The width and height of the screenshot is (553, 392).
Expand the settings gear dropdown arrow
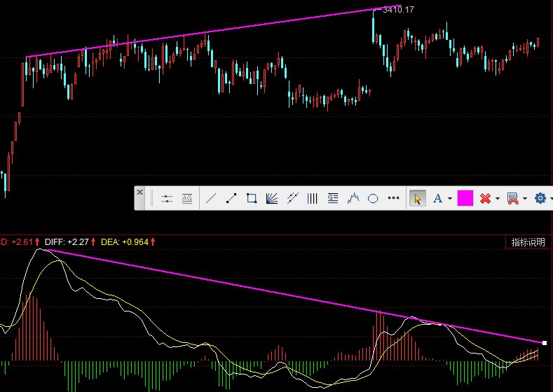tap(550, 199)
